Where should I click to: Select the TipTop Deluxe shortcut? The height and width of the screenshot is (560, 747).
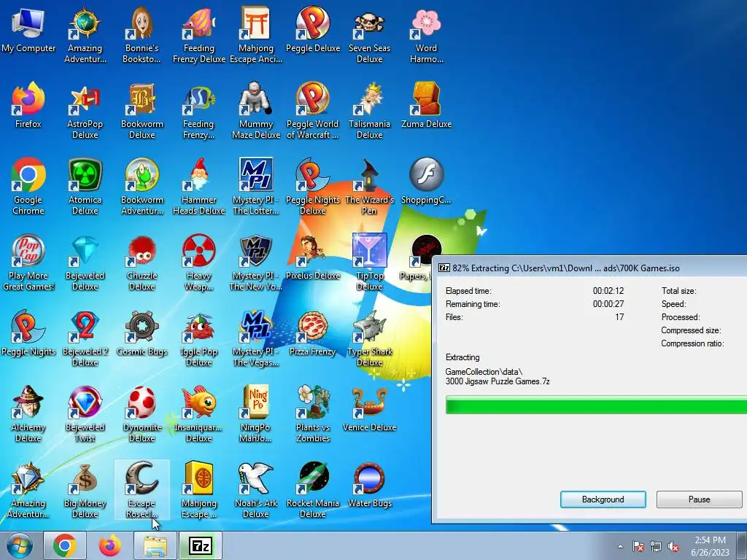pyautogui.click(x=369, y=262)
